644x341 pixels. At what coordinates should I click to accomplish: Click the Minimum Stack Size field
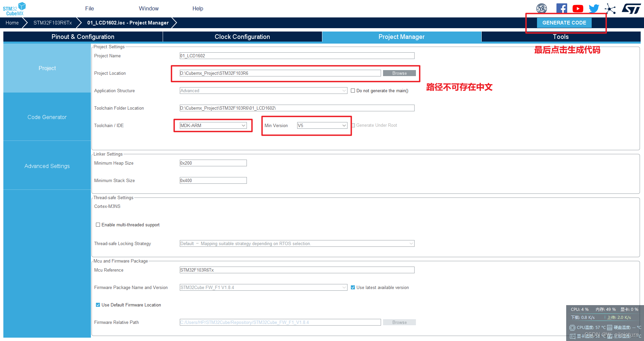pos(213,180)
